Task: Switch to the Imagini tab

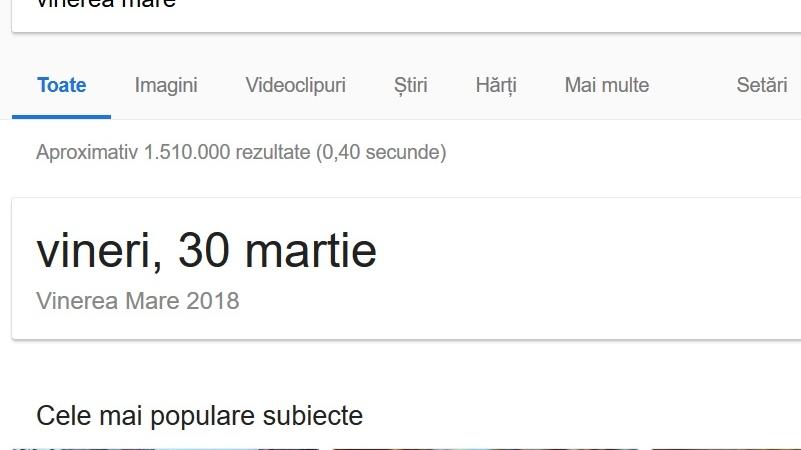Action: (166, 86)
